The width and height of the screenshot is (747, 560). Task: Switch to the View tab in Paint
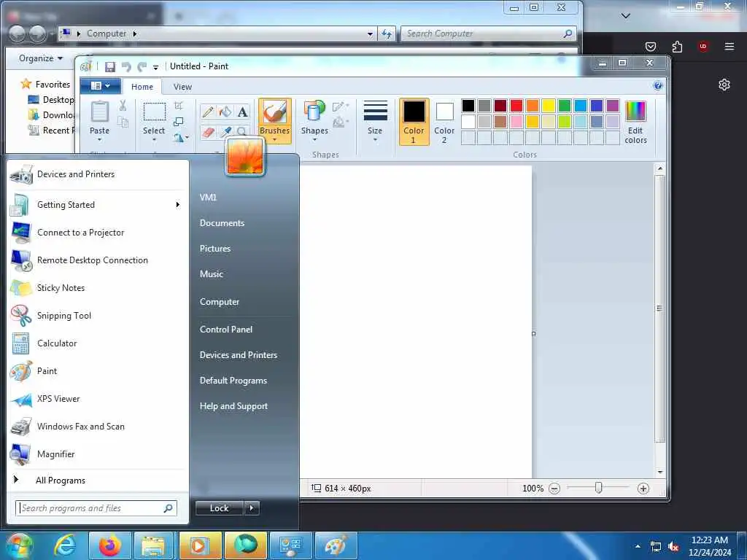coord(182,87)
